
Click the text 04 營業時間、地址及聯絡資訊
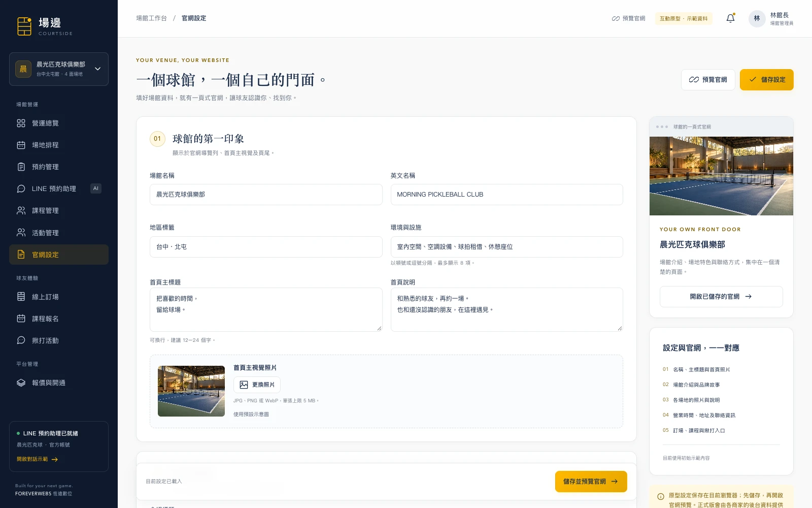(x=699, y=415)
